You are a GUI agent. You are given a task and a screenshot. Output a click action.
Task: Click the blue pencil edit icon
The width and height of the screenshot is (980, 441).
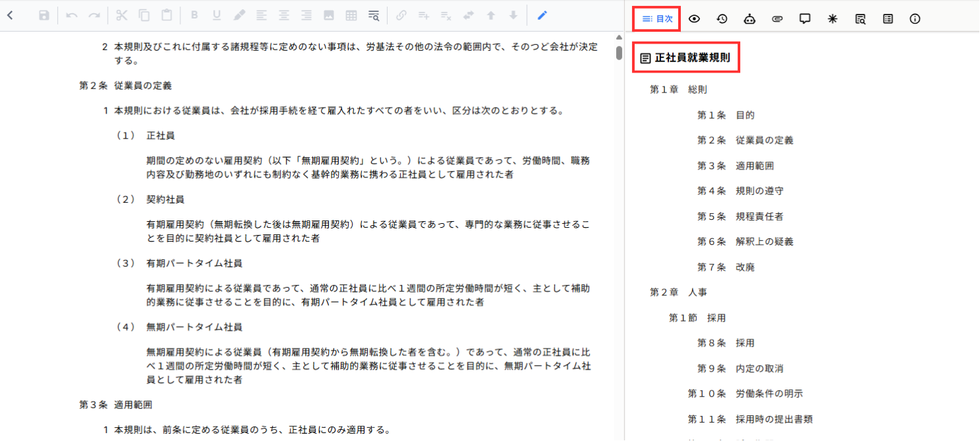pos(542,15)
